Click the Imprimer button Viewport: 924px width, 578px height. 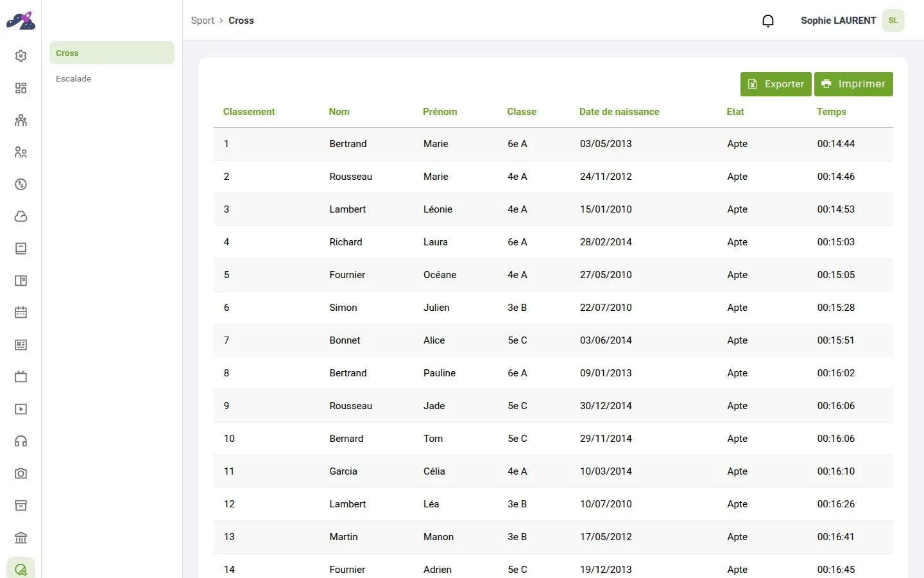tap(853, 84)
